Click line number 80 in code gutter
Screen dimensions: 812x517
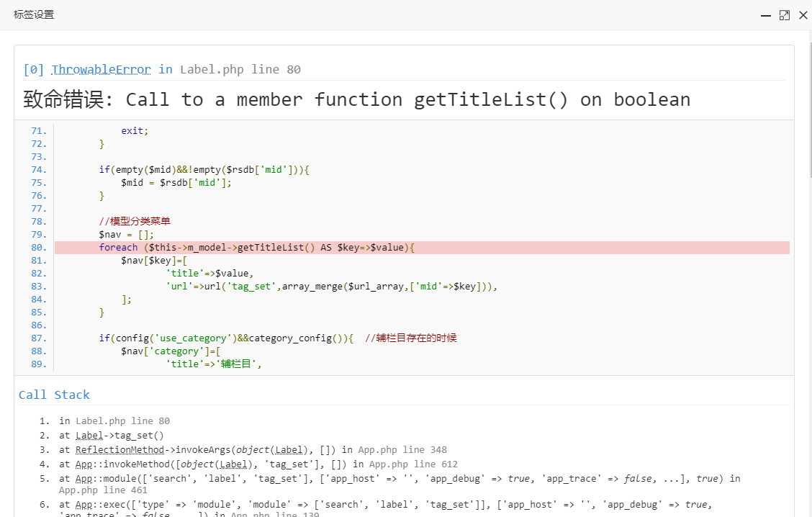coord(39,248)
